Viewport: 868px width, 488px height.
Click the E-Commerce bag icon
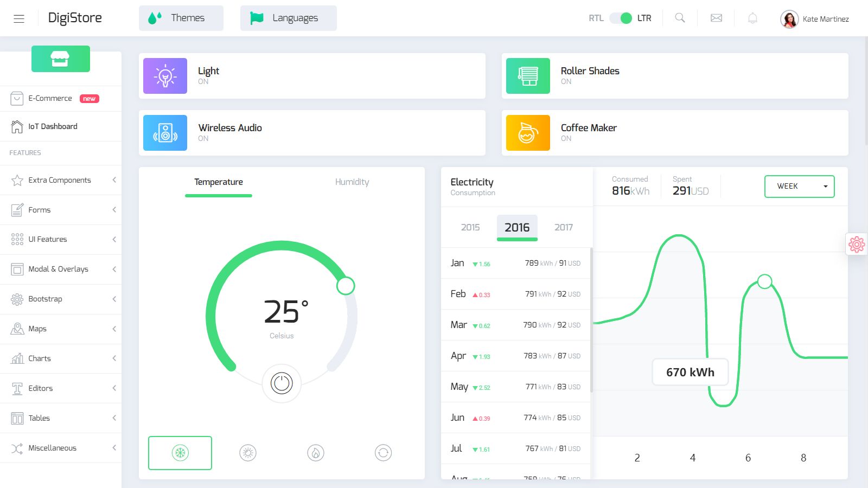point(17,99)
